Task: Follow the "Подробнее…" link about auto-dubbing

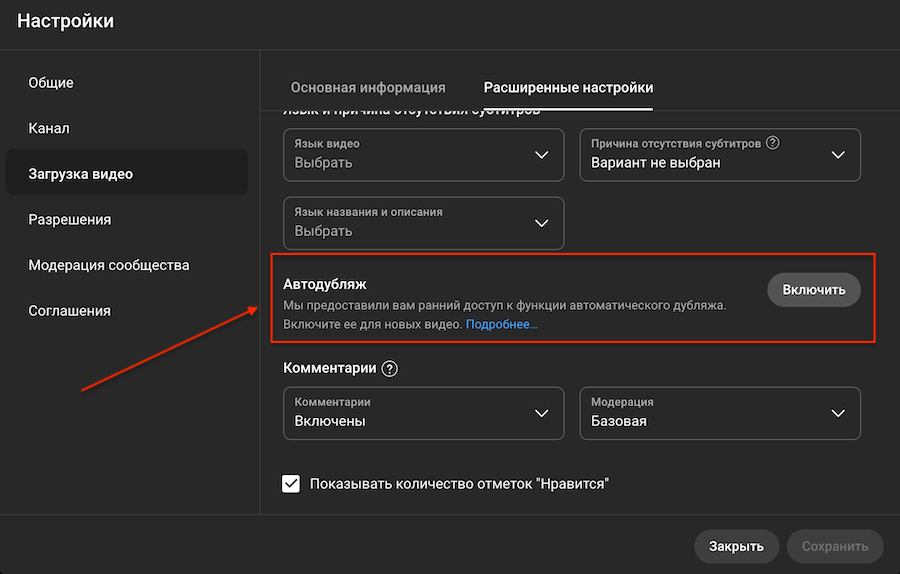Action: 501,325
